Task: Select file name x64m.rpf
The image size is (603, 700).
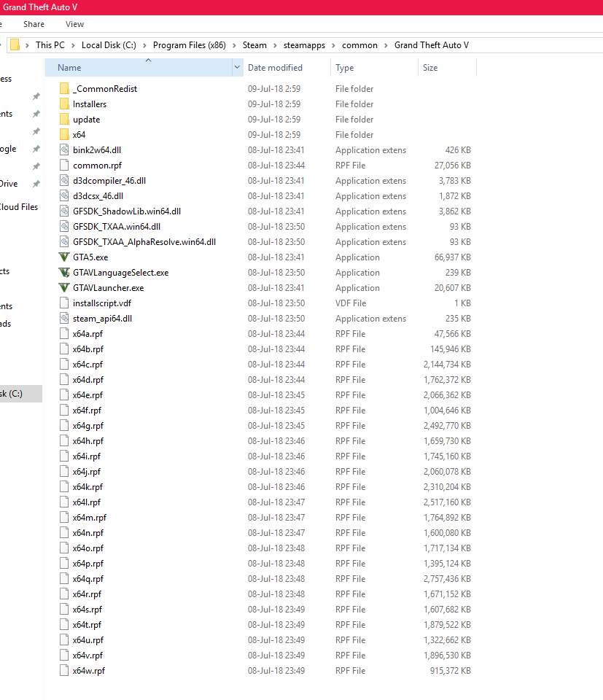Action: pos(89,518)
